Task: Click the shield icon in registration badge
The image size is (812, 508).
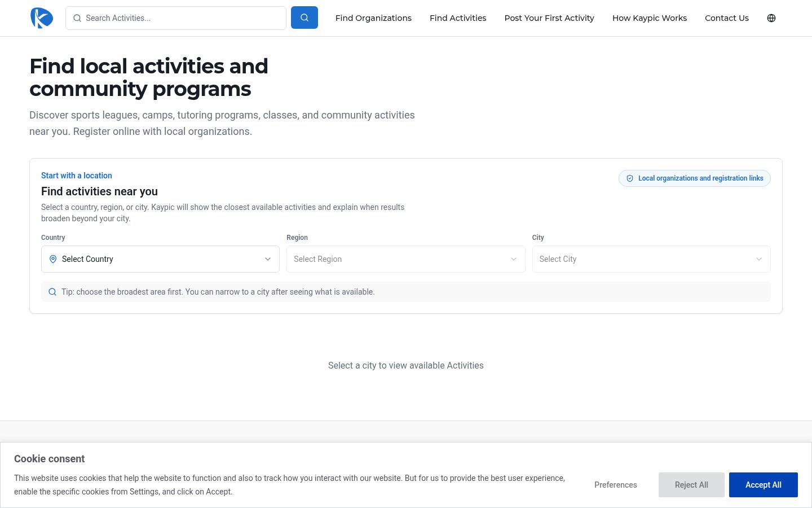Action: click(630, 178)
